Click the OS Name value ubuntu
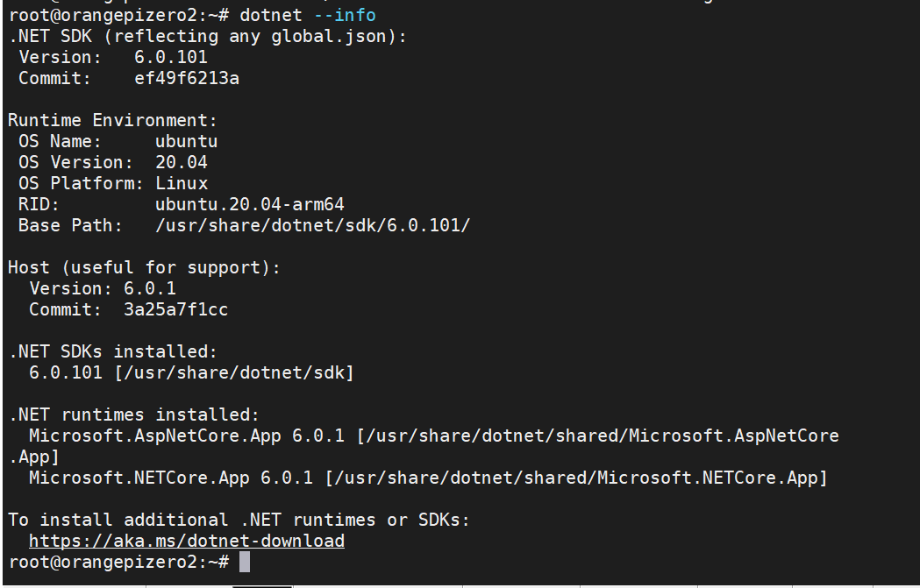The image size is (920, 588). pos(187,141)
